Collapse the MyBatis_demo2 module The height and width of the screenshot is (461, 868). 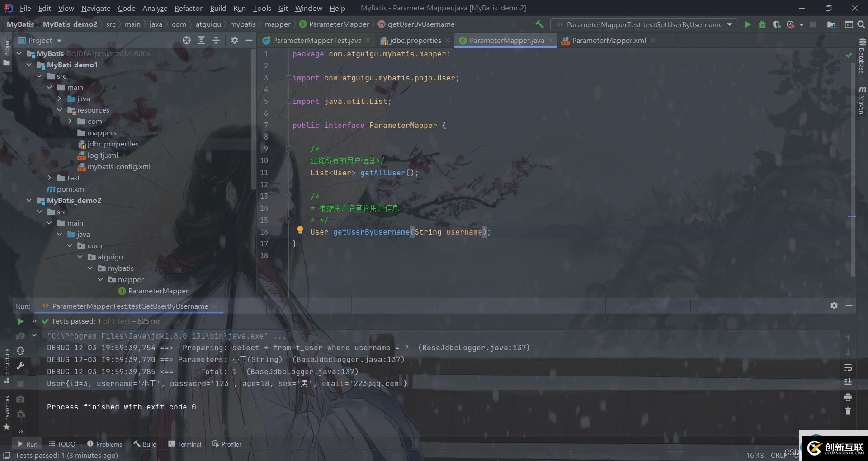pos(29,200)
